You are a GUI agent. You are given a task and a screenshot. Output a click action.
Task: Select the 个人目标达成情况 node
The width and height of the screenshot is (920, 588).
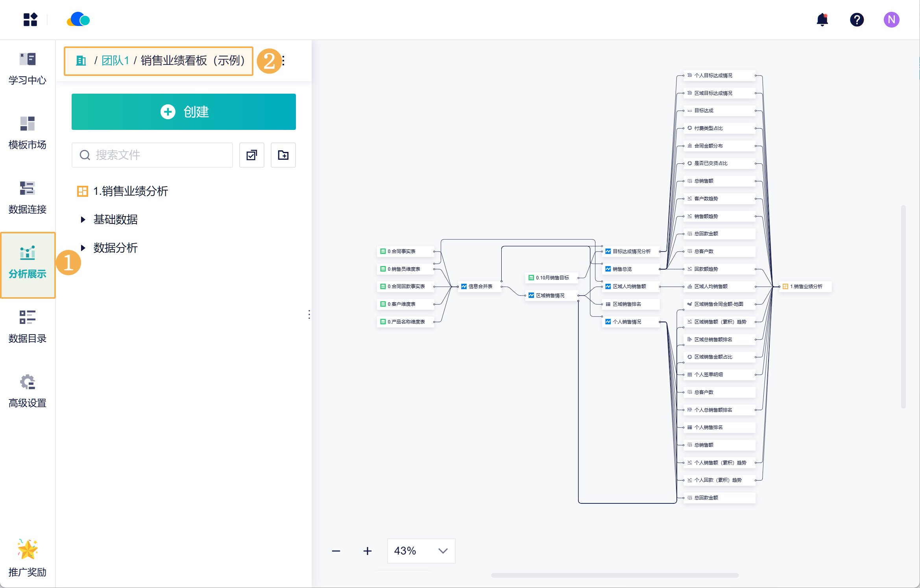720,76
